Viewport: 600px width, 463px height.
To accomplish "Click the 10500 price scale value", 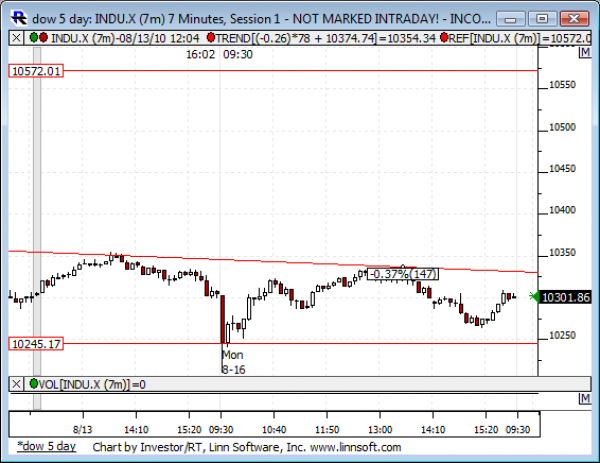I will (x=562, y=127).
